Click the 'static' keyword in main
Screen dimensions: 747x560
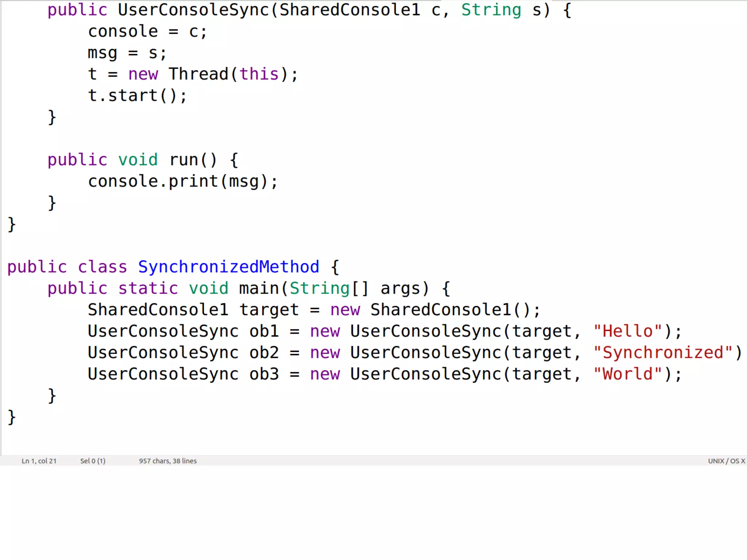pos(148,288)
